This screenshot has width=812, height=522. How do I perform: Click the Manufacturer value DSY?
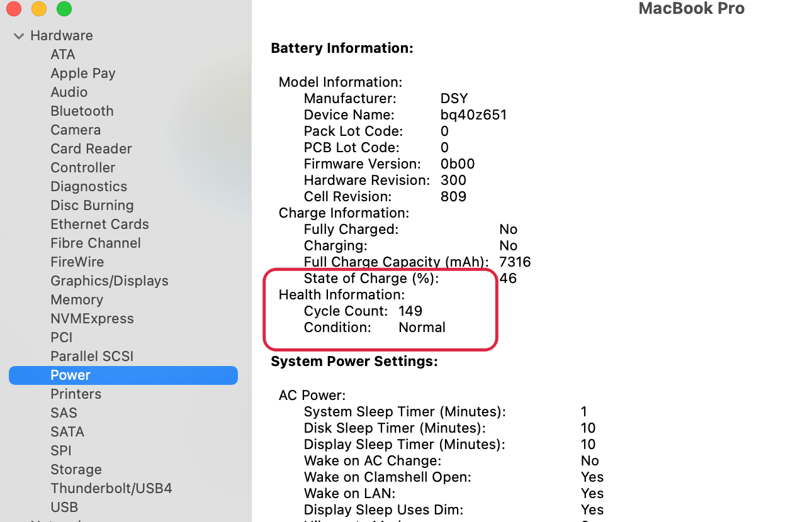pyautogui.click(x=454, y=99)
